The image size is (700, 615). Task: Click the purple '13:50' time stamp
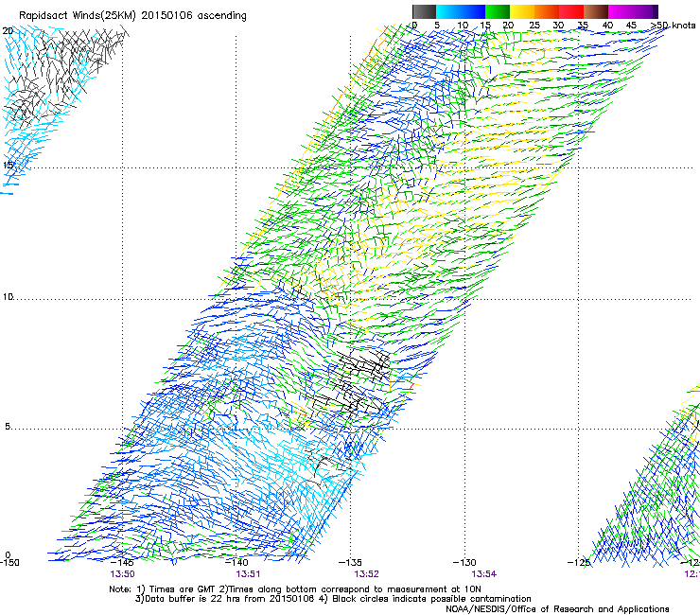[122, 574]
